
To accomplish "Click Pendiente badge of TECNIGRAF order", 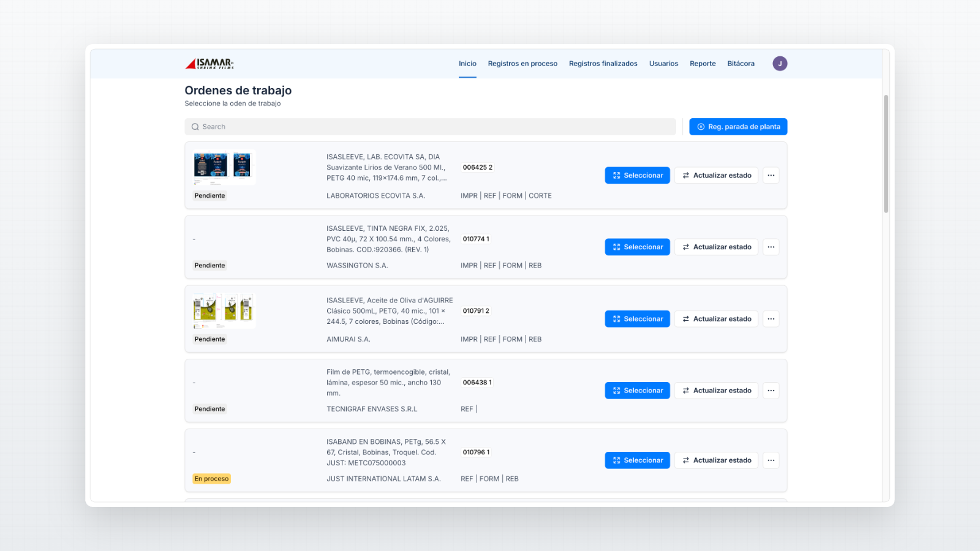I will [x=209, y=409].
